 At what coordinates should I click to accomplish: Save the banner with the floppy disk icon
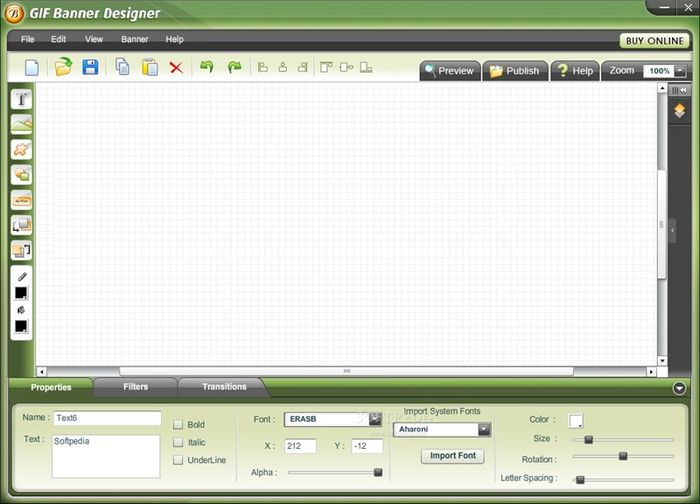[90, 67]
